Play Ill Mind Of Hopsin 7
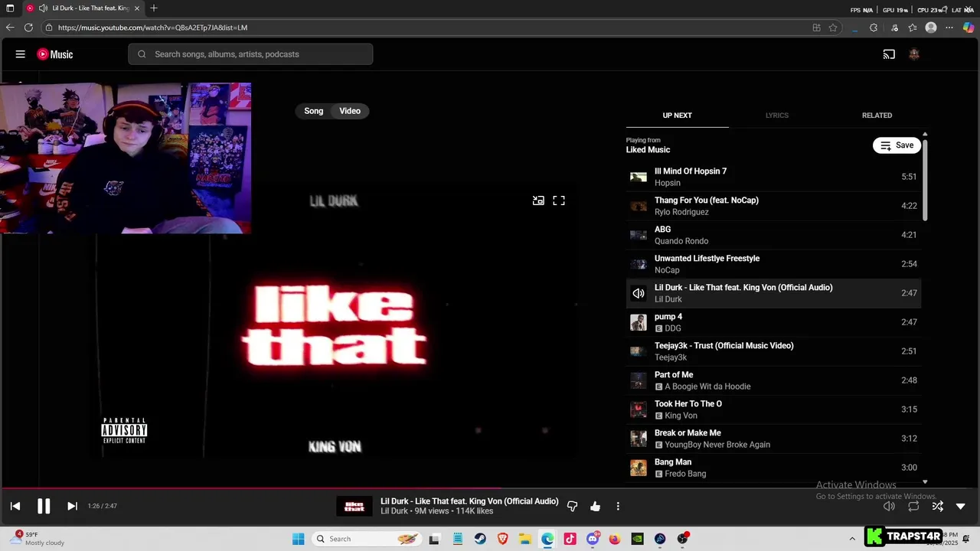Viewport: 980px width, 551px height. pos(773,177)
